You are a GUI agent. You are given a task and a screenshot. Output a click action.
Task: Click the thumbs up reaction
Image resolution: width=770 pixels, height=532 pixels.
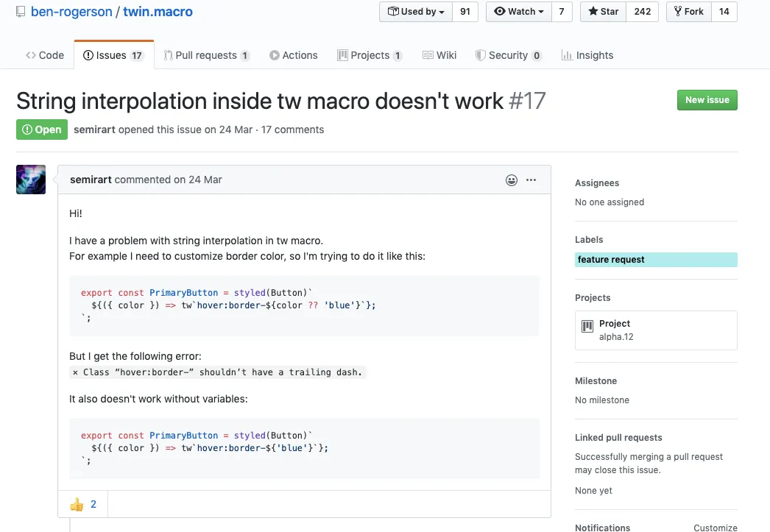83,505
